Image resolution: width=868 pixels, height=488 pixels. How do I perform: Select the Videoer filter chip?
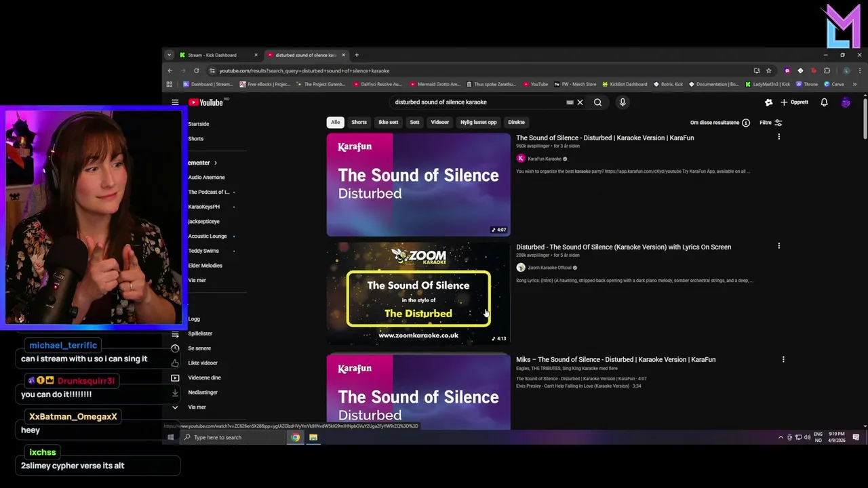(x=439, y=122)
